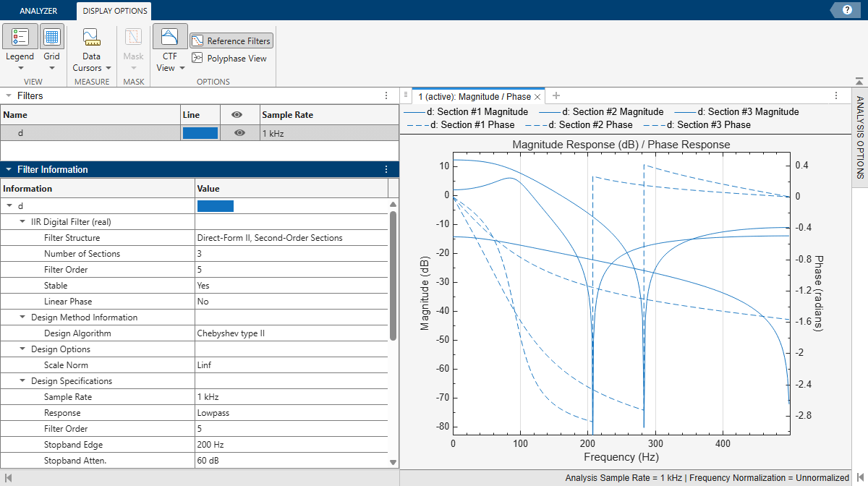Open the Data Cursors dropdown arrow
The width and height of the screenshot is (868, 486).
coord(109,68)
